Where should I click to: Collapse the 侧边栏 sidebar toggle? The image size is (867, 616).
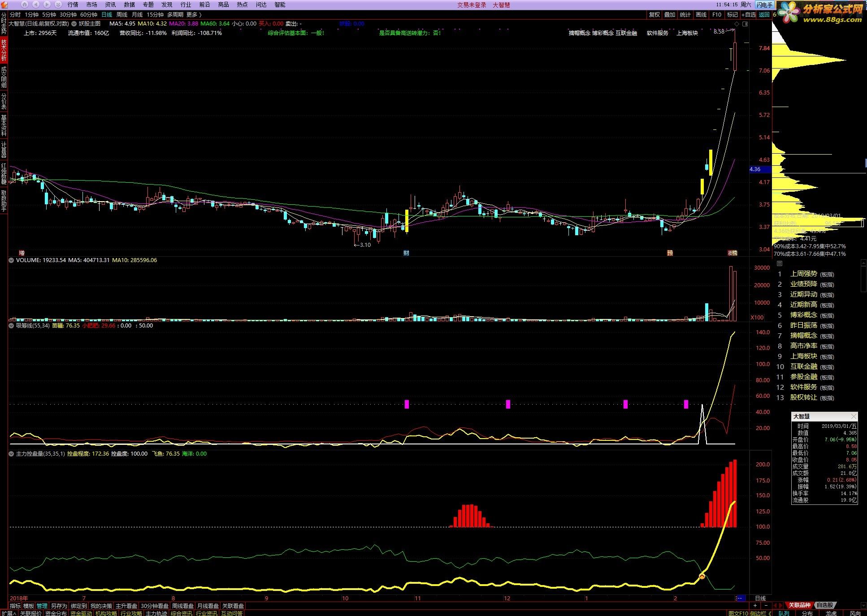tap(761, 613)
